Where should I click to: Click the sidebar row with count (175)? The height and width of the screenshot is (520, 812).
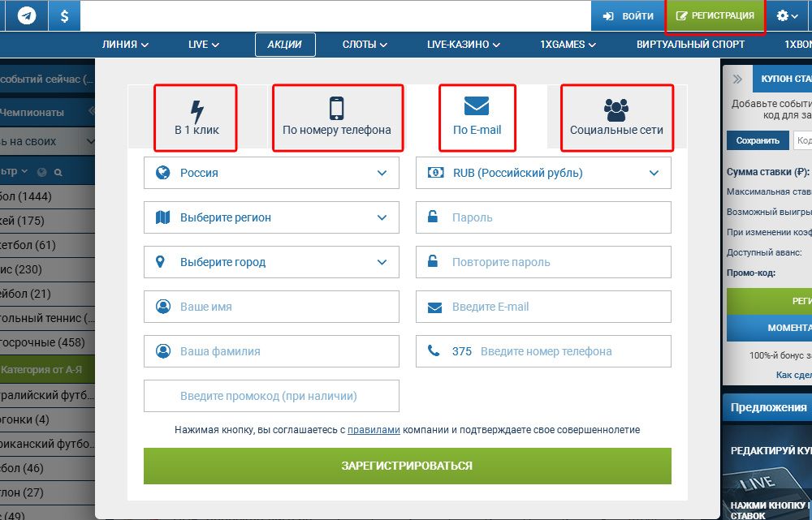coord(47,221)
